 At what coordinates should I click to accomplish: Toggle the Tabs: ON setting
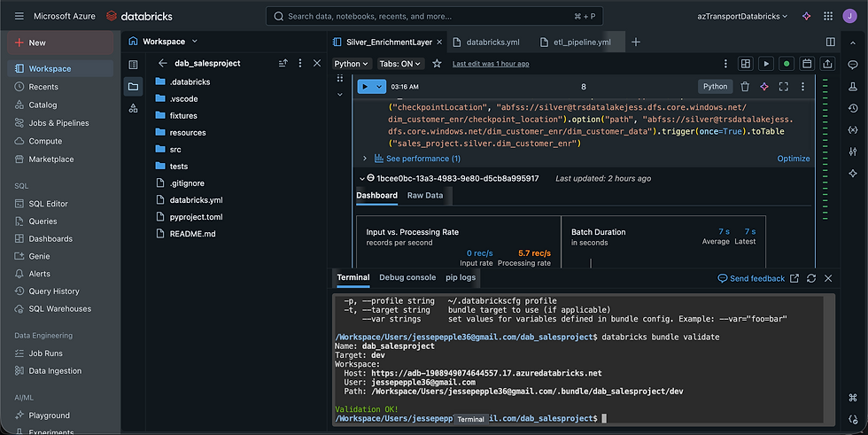[x=400, y=64]
